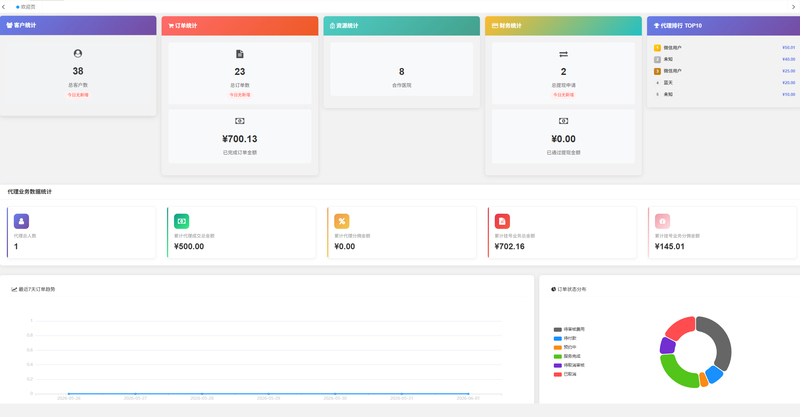Open the first-ranked 微信用户 entry in TOP10
The width and height of the screenshot is (800, 417).
point(672,48)
